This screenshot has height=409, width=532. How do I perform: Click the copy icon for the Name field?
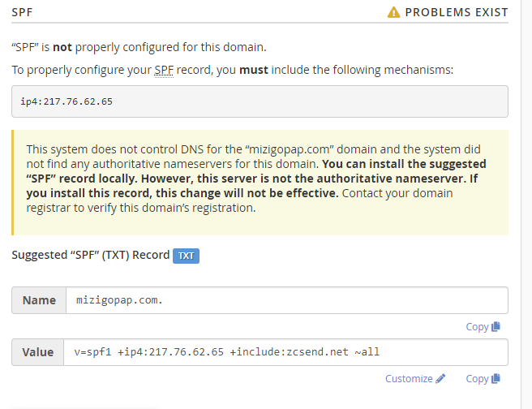[496, 327]
